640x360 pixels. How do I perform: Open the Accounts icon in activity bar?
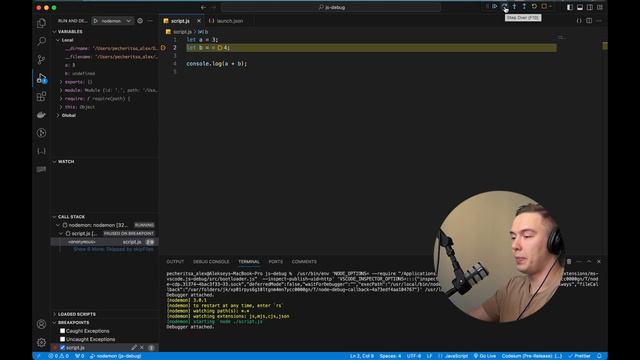pos(41,324)
